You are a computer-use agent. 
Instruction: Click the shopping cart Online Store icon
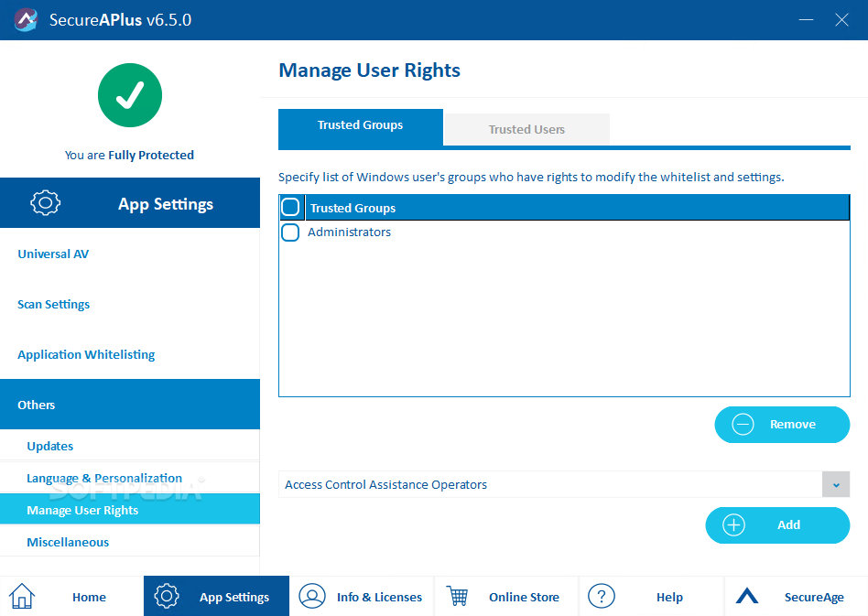(458, 596)
